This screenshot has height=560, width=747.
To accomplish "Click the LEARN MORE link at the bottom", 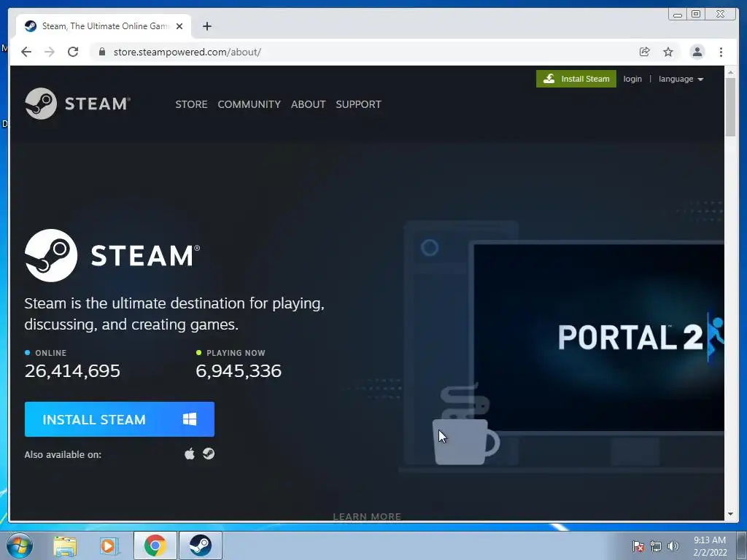I will 367,516.
